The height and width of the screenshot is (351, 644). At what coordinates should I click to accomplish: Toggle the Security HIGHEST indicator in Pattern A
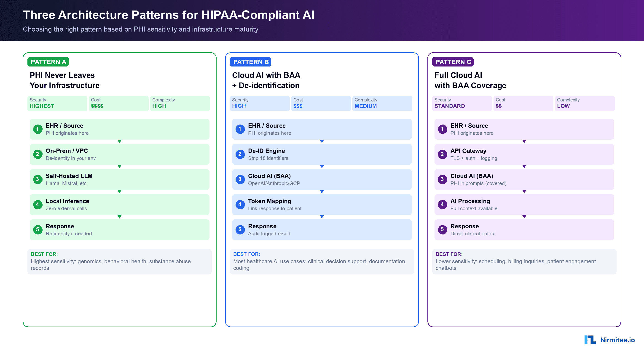click(x=57, y=103)
